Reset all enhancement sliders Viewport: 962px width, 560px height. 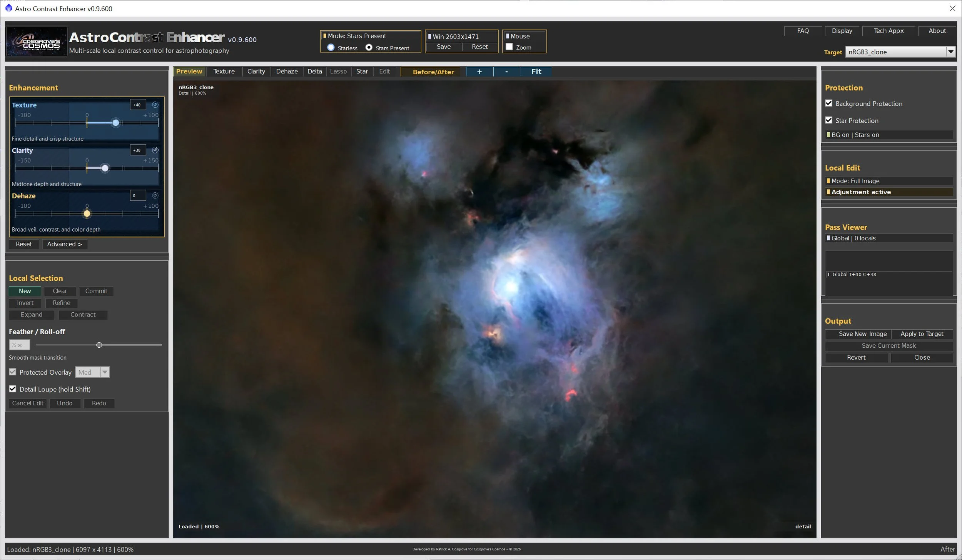pyautogui.click(x=24, y=244)
